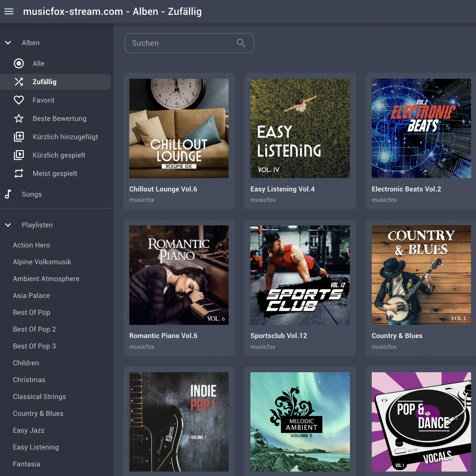Click the Playlisten section label
This screenshot has height=476, width=476.
pos(37,225)
